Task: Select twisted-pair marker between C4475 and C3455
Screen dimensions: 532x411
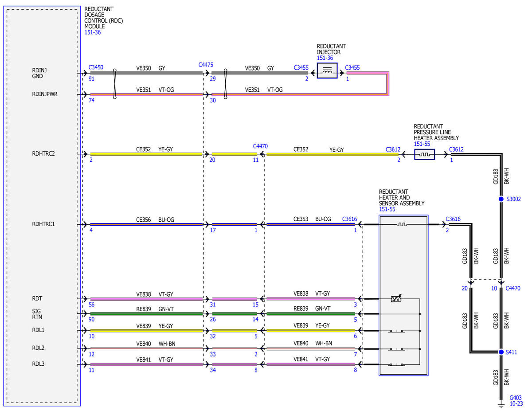Action: [x=226, y=83]
